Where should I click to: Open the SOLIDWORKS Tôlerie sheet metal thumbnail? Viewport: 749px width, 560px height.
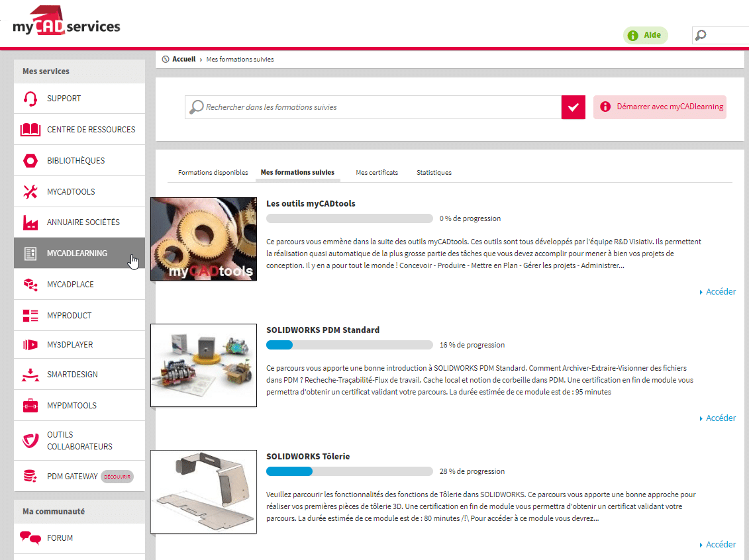(203, 492)
